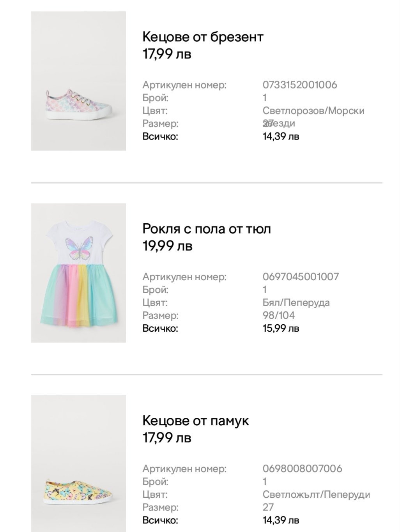Click the 14,39 лв total for canvas sneakers
Image resolution: width=400 pixels, height=532 pixels.
(x=281, y=136)
